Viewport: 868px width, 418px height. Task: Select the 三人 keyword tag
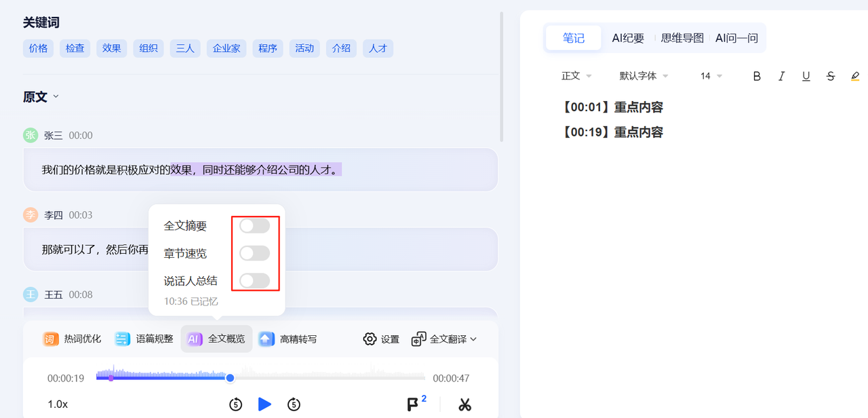185,48
